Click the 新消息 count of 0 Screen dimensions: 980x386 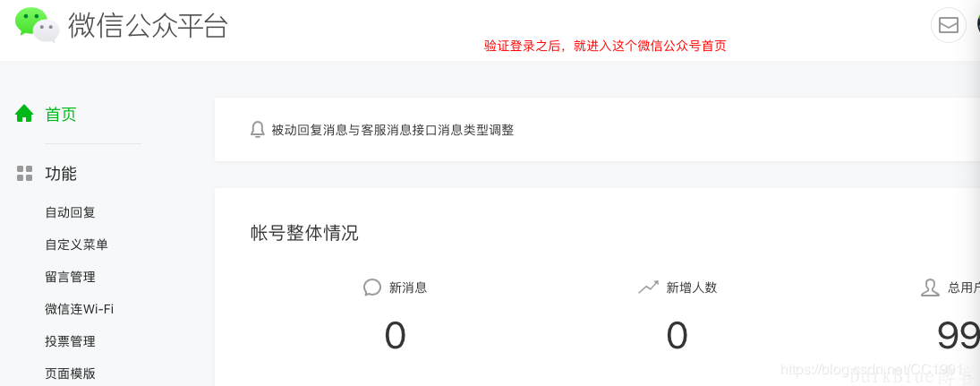point(395,335)
